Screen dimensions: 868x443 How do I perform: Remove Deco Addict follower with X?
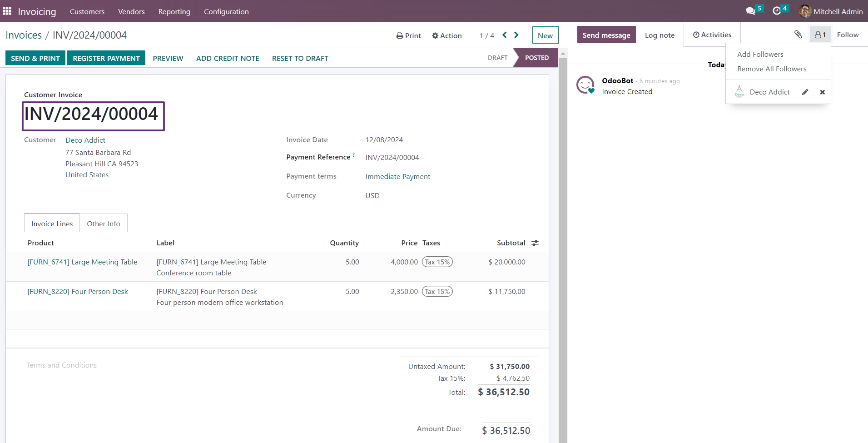tap(822, 92)
